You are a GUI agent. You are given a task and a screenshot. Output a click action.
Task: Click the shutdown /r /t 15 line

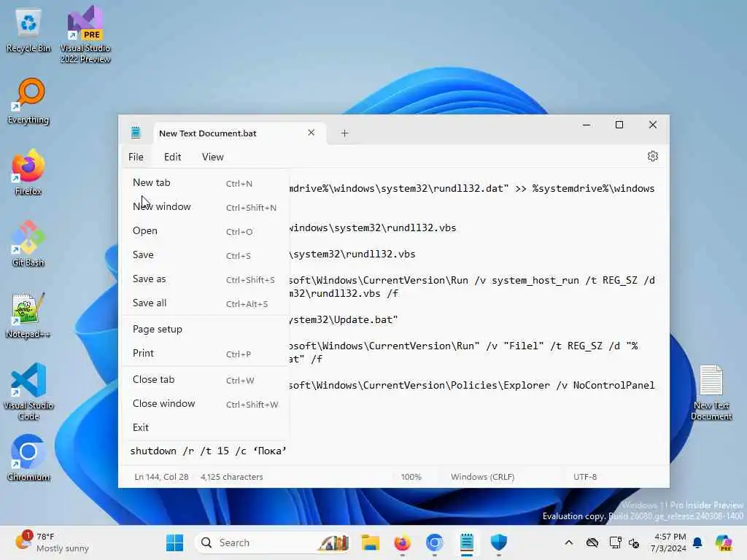click(x=208, y=451)
